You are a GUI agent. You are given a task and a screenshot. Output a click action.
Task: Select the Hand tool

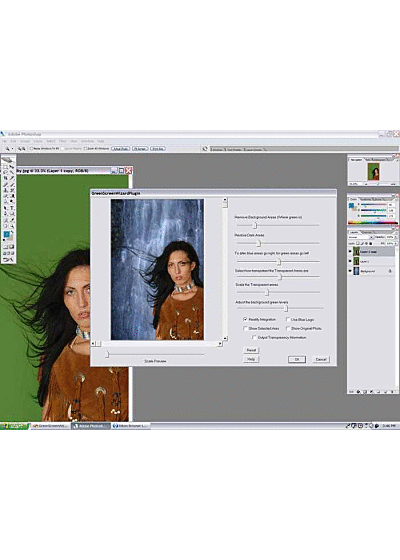pos(5,226)
